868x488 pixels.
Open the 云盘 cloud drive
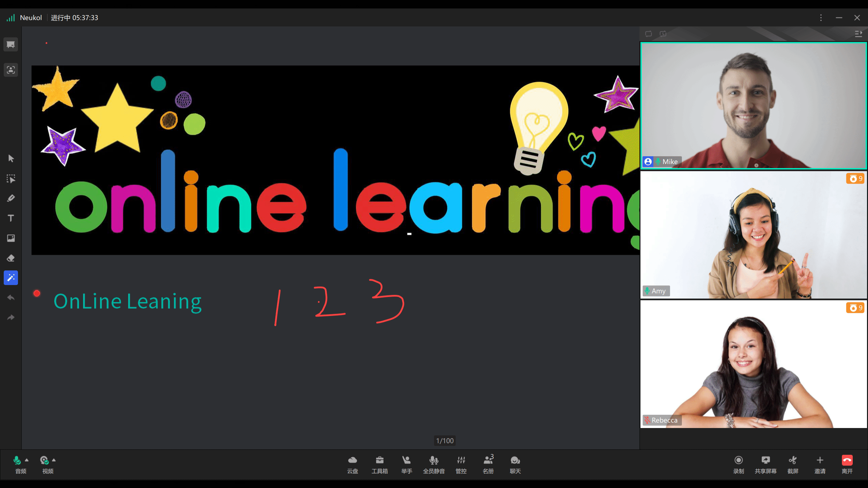[x=352, y=465]
